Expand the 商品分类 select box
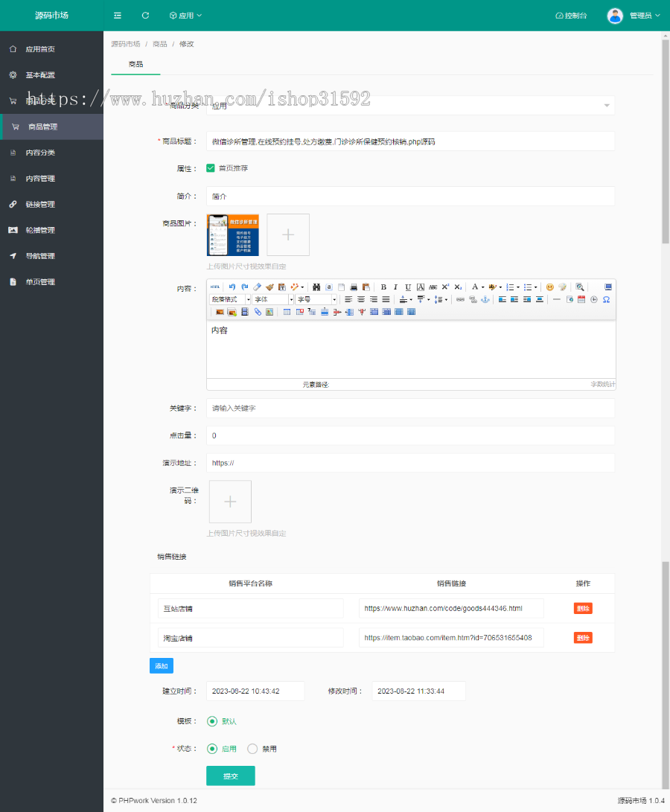The width and height of the screenshot is (670, 812). point(410,106)
